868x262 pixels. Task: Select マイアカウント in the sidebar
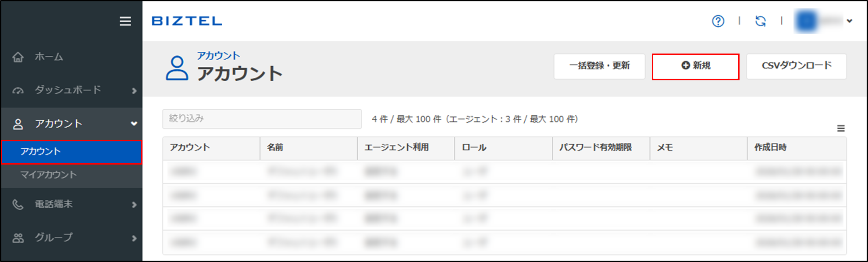[x=49, y=175]
